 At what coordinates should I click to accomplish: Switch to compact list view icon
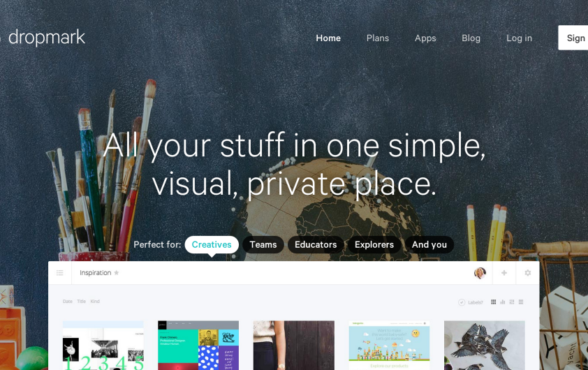[521, 302]
